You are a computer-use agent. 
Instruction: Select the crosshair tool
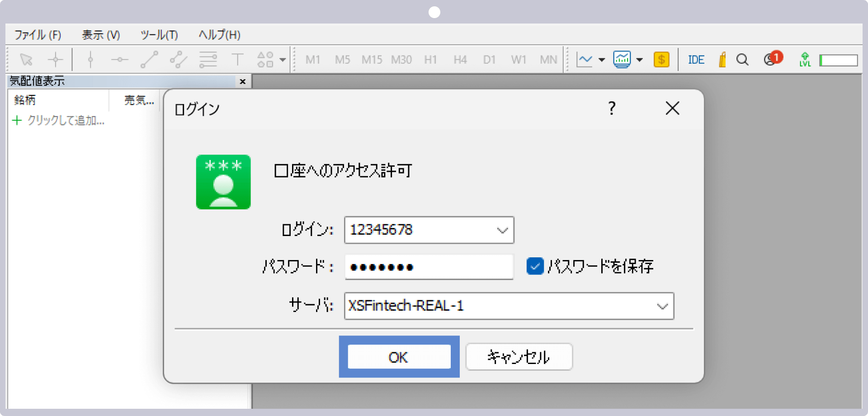(56, 59)
